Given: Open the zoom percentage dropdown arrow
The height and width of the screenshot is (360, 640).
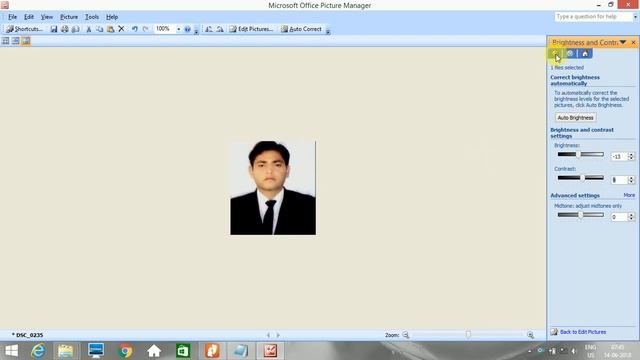Looking at the screenshot, I should (x=178, y=29).
